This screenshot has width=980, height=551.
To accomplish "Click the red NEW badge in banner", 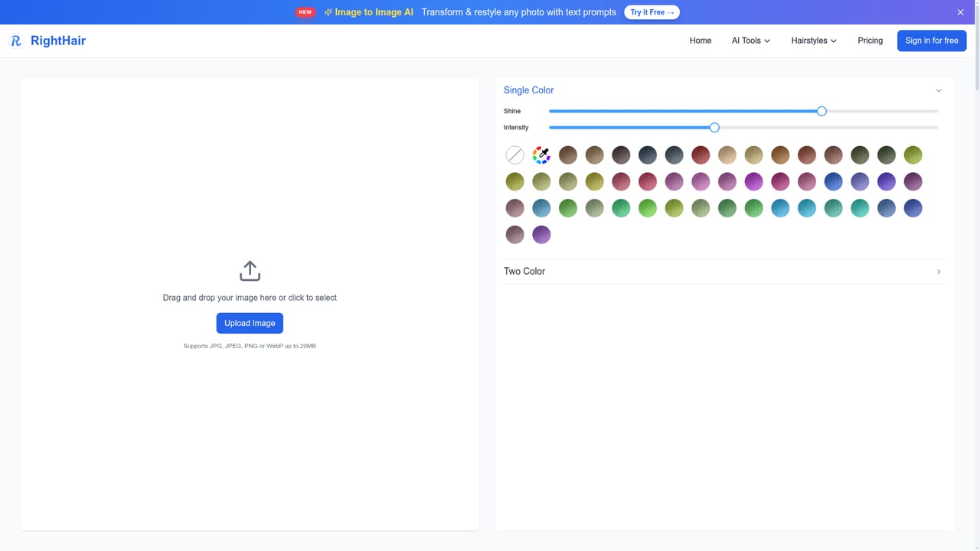I will coord(305,12).
